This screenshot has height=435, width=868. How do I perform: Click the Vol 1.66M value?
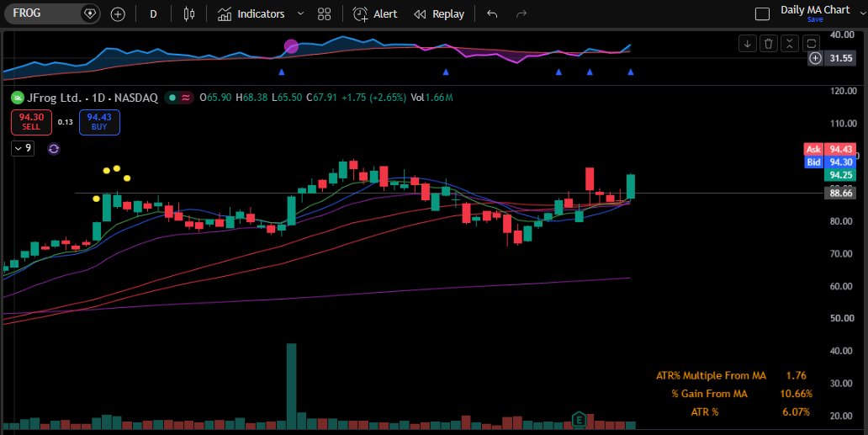point(431,98)
